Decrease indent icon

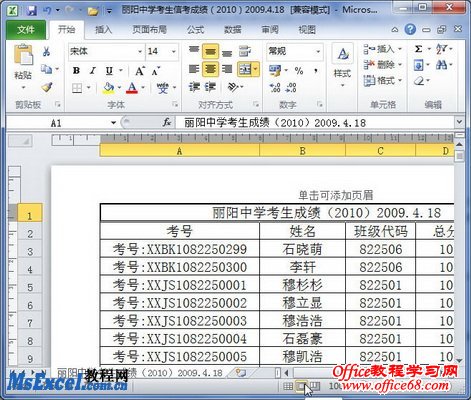pyautogui.click(x=194, y=87)
